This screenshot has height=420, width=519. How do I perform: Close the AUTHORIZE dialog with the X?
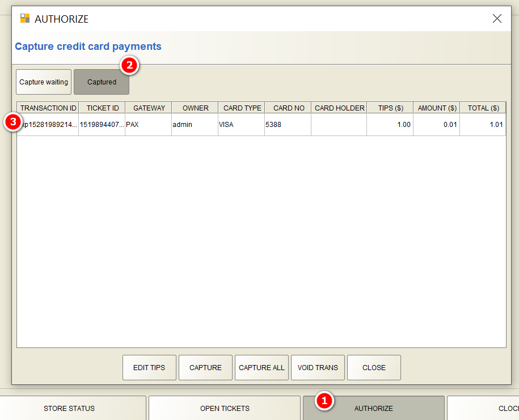(x=497, y=19)
